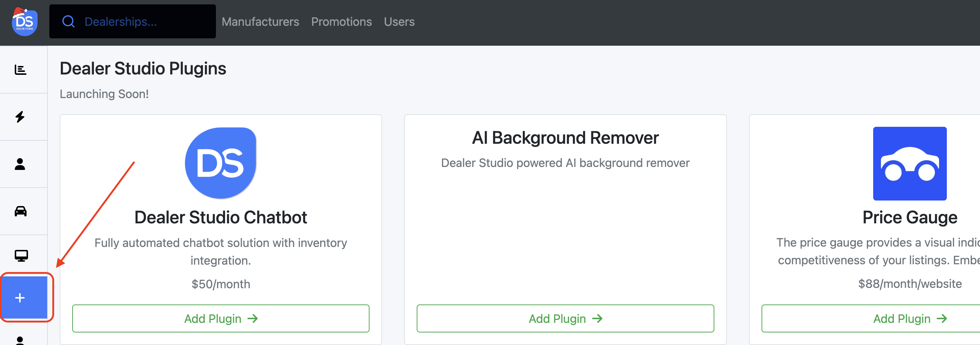This screenshot has height=345, width=980.
Task: Open the lightning bolt sidebar icon
Action: (20, 117)
